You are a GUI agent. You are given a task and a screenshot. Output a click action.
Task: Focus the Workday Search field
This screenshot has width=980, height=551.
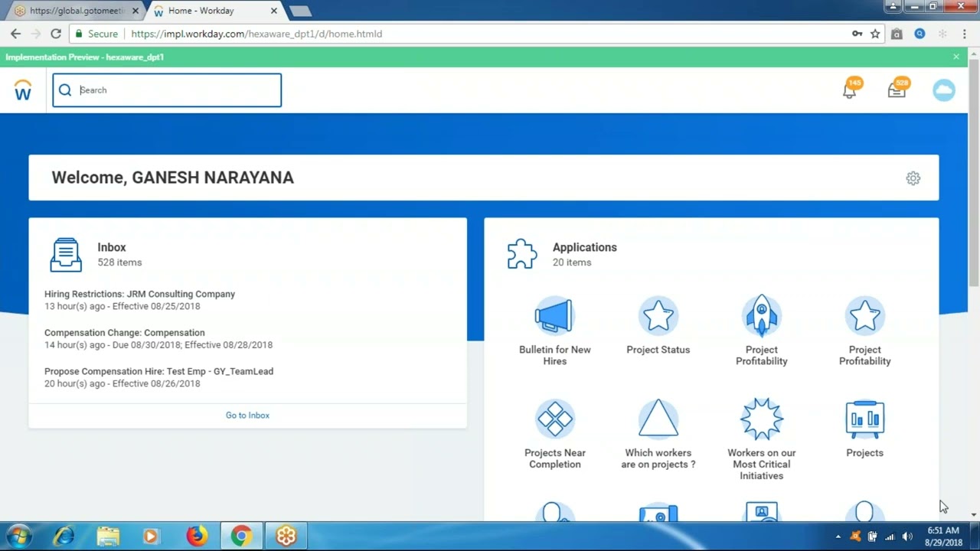(167, 90)
